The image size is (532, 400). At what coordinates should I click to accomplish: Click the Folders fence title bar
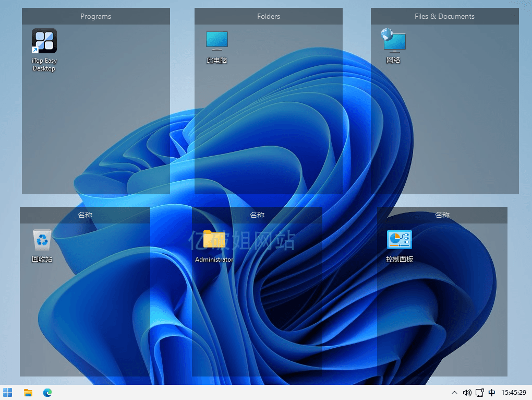(x=268, y=16)
